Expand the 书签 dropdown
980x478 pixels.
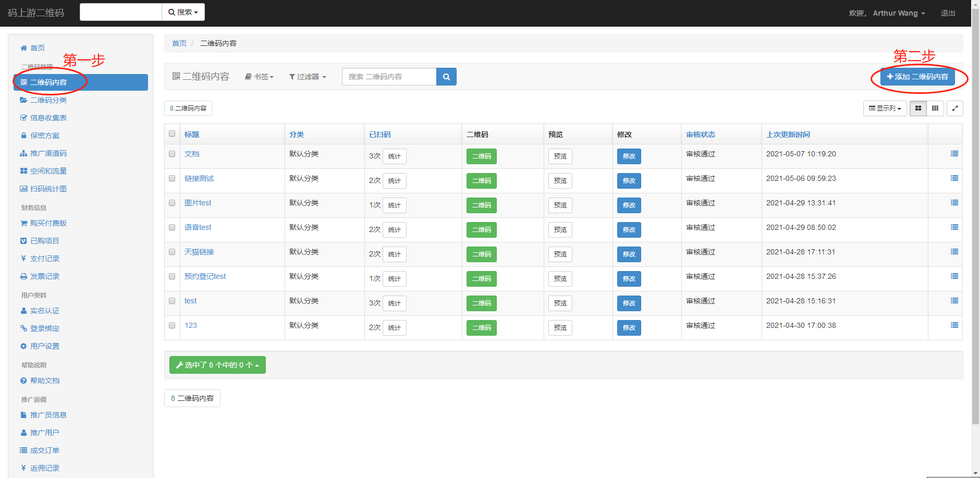pos(260,77)
